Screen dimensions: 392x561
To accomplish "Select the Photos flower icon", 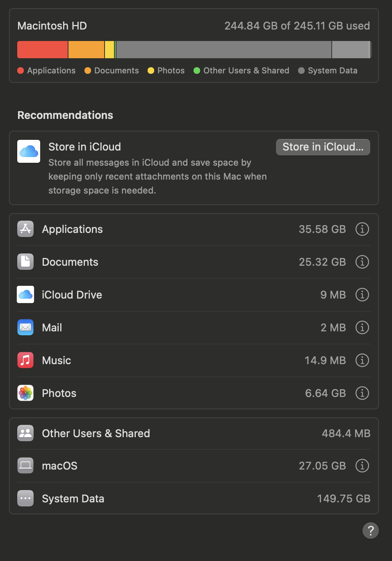I will pos(25,393).
